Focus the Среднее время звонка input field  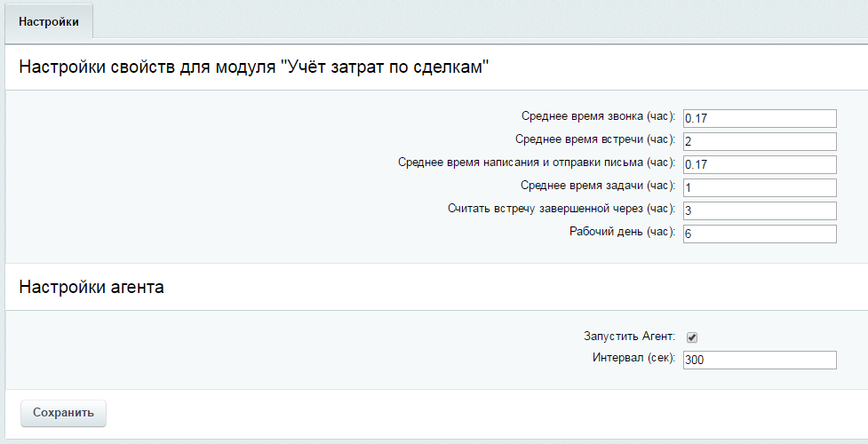760,118
